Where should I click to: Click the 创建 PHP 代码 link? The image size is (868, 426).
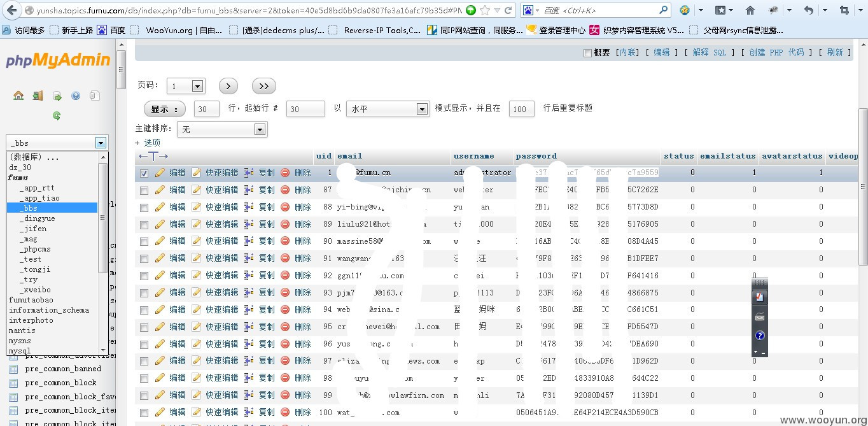pyautogui.click(x=776, y=53)
